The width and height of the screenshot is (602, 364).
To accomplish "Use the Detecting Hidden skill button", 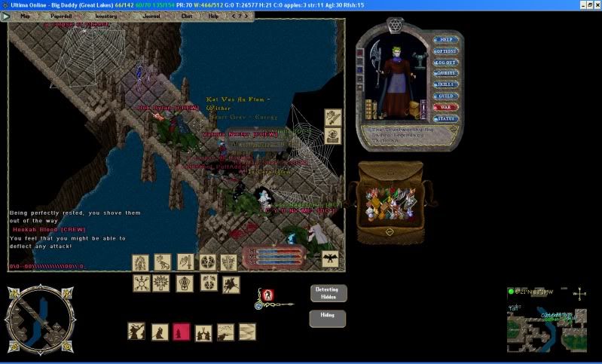I will click(x=329, y=293).
